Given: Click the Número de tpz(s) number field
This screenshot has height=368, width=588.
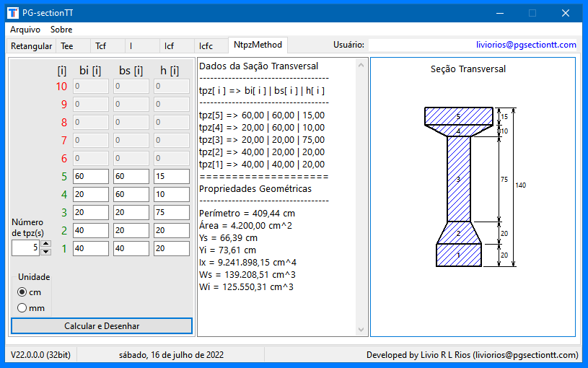Looking at the screenshot, I should pyautogui.click(x=25, y=248).
